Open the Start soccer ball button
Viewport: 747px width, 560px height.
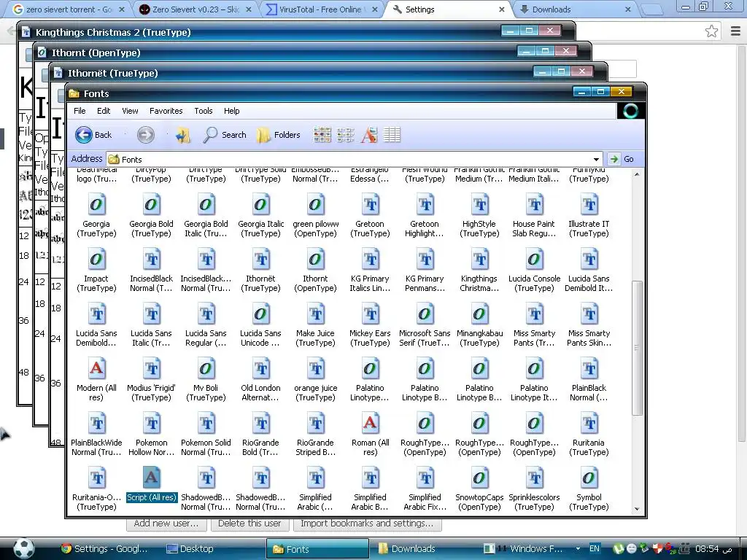[23, 548]
